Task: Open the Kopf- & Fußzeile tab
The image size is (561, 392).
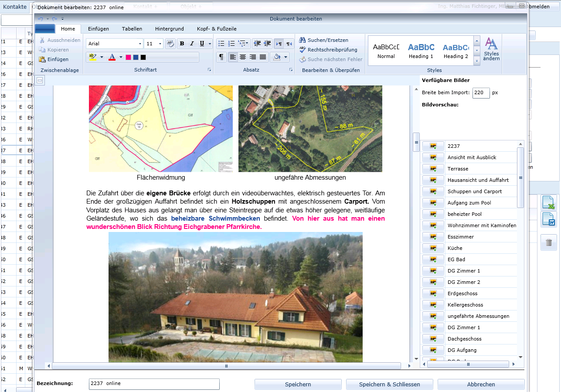Action: tap(217, 29)
